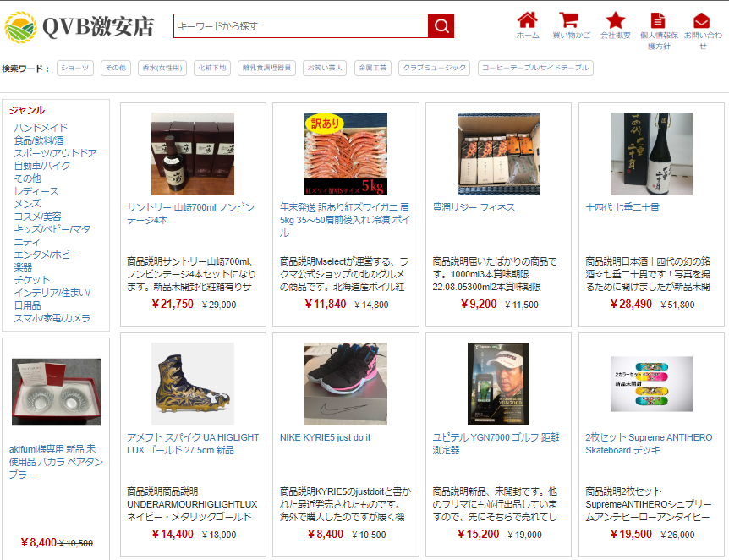Click the 商品説明KYRIE5のjustdoit description text

click(x=345, y=504)
